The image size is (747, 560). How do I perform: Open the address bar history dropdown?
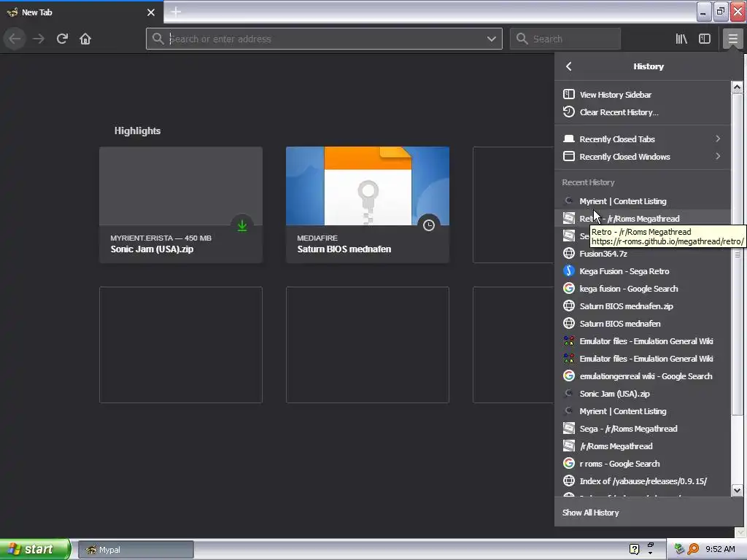[x=492, y=39]
